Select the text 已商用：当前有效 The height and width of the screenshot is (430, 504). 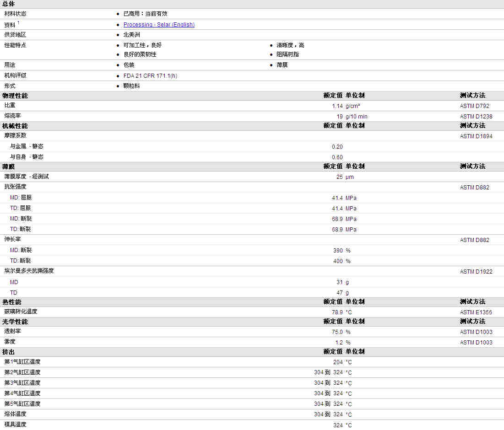(145, 14)
